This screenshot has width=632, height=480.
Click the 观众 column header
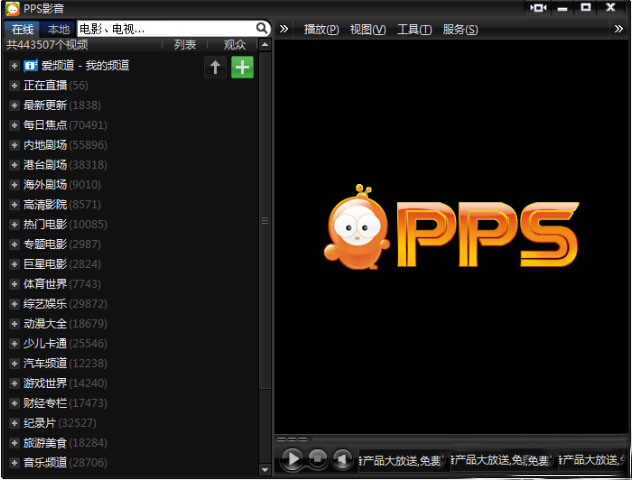[234, 45]
